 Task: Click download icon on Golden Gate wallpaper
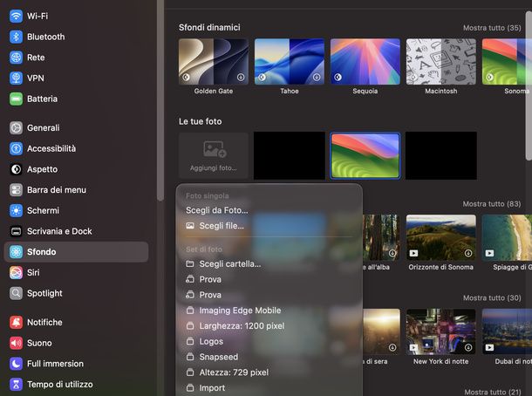(x=241, y=78)
